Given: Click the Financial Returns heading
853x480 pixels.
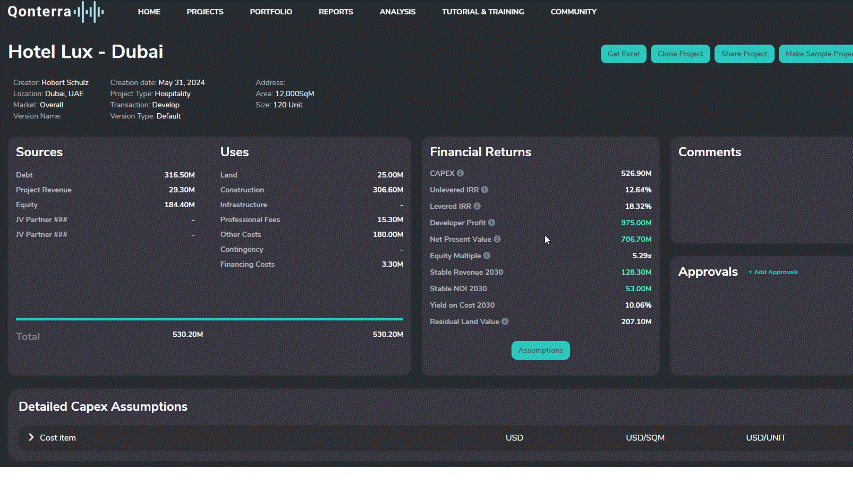Looking at the screenshot, I should coord(480,152).
